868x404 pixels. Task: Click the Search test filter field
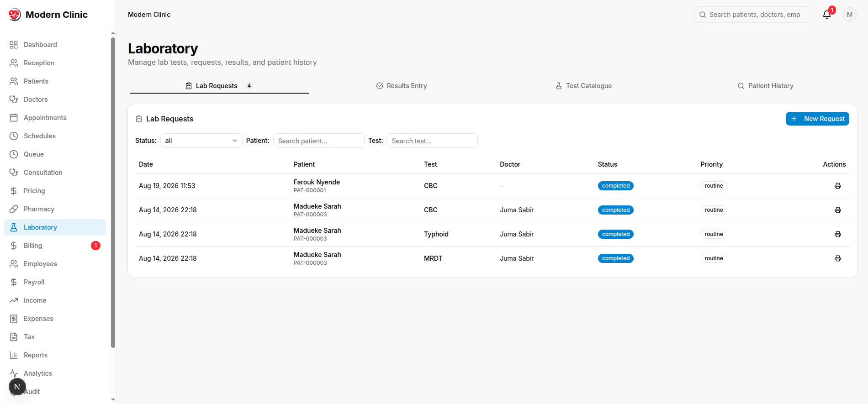(x=432, y=141)
